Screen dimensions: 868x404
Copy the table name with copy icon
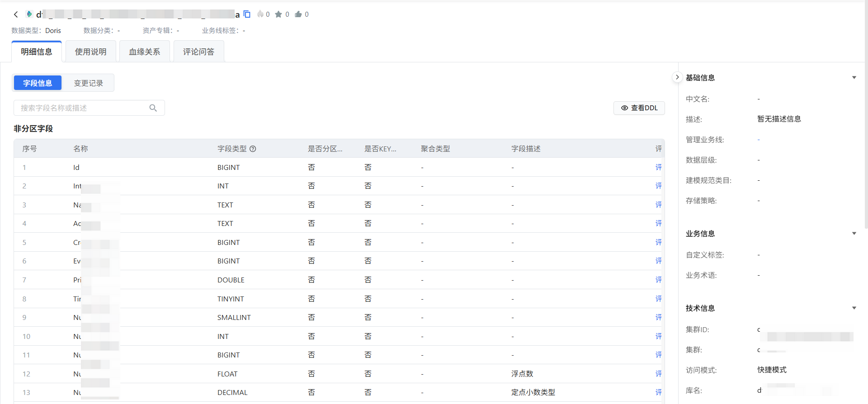pos(247,14)
